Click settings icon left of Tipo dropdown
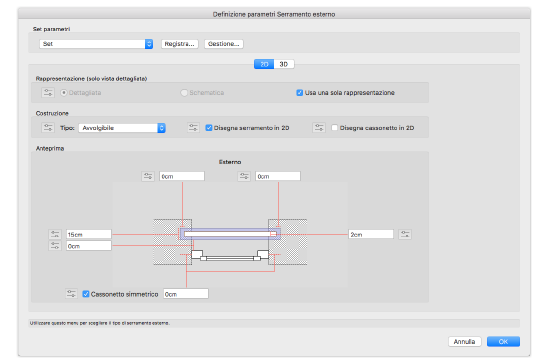 pyautogui.click(x=48, y=127)
